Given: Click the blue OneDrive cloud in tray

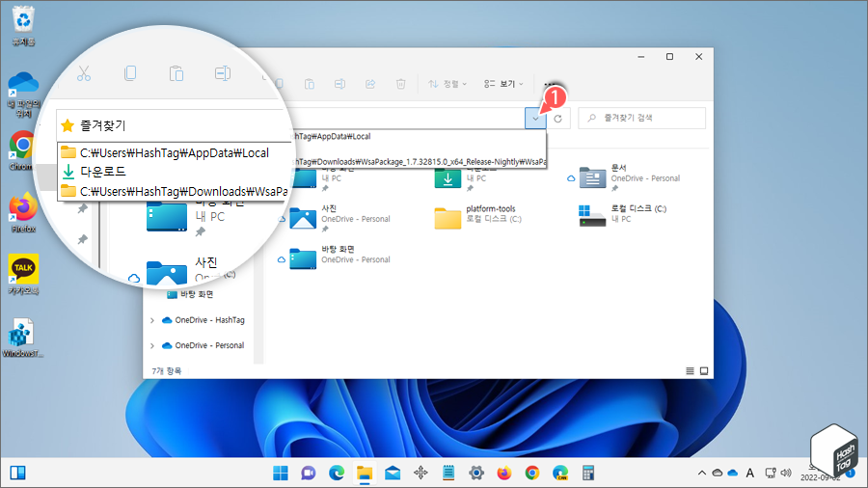Looking at the screenshot, I should (x=733, y=474).
